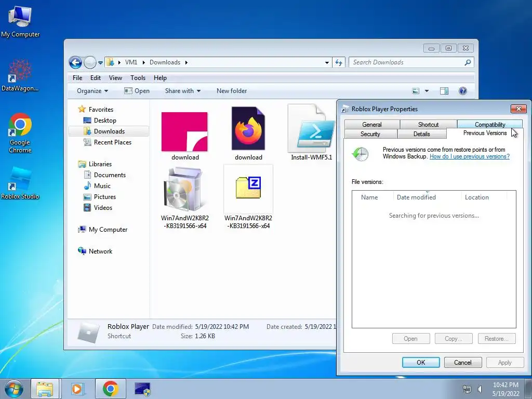Click the forward navigation arrow in Explorer
532x399 pixels.
pos(90,62)
